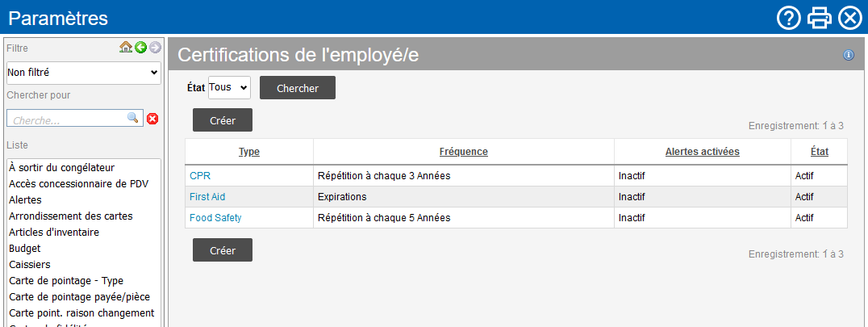The image size is (868, 327).
Task: Choose Caissiers from the list
Action: 29,264
